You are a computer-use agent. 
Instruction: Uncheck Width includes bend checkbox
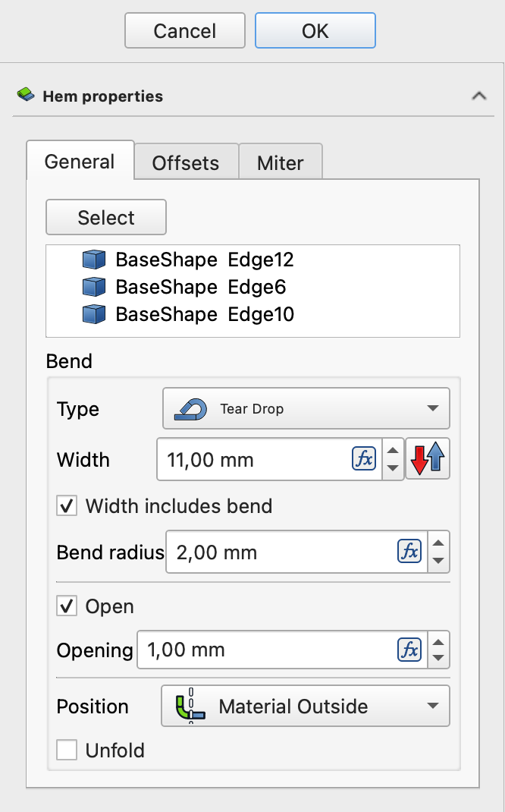coord(67,506)
